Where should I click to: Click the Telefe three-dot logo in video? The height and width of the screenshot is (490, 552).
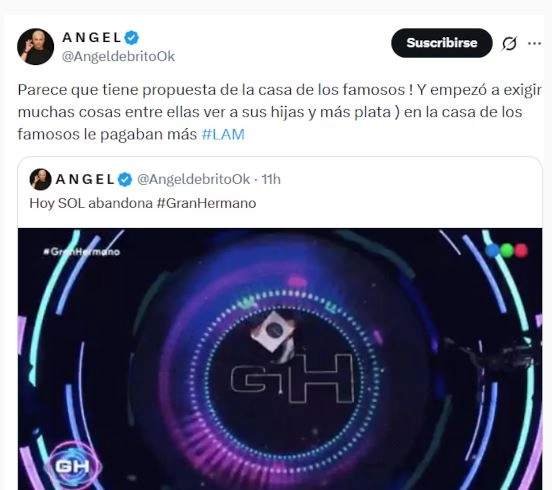[x=507, y=251]
